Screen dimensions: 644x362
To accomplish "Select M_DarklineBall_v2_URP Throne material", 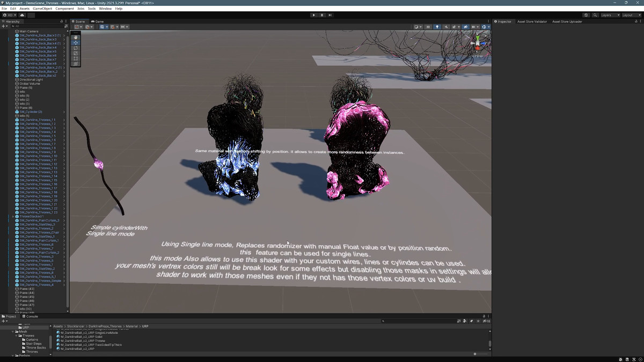I will (83, 341).
